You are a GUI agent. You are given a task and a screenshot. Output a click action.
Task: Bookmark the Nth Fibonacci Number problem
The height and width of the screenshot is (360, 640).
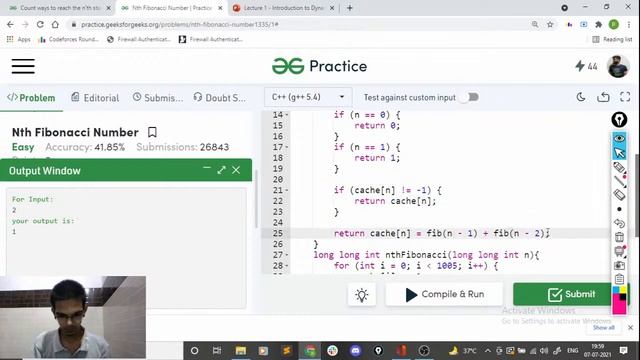(152, 132)
